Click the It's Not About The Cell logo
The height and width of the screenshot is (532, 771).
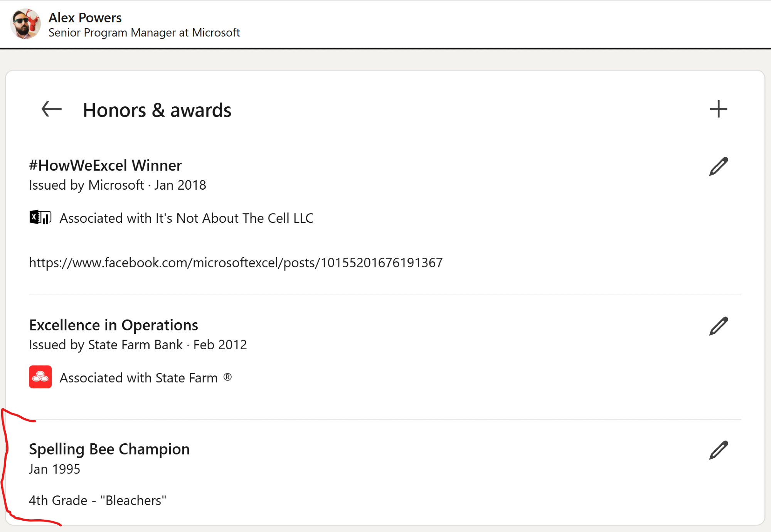click(40, 217)
